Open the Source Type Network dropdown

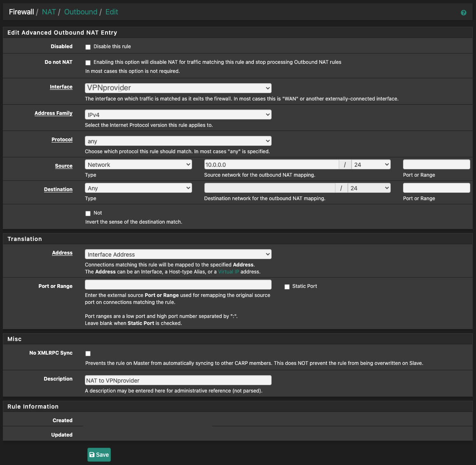pos(138,165)
